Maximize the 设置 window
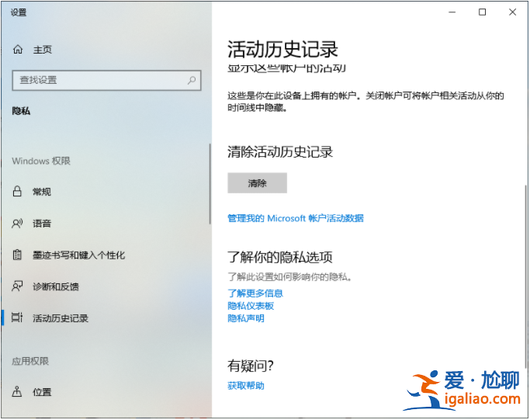Image resolution: width=530 pixels, height=420 pixels. [483, 12]
